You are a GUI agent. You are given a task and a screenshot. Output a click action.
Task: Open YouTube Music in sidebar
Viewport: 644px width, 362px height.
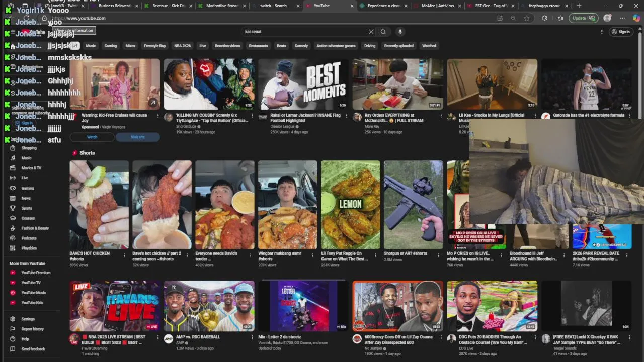tap(33, 293)
